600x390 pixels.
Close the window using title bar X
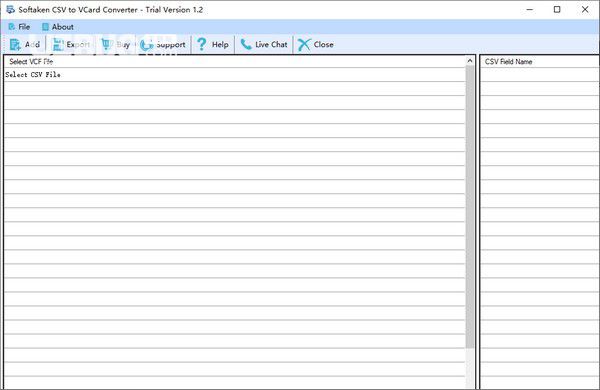point(585,10)
